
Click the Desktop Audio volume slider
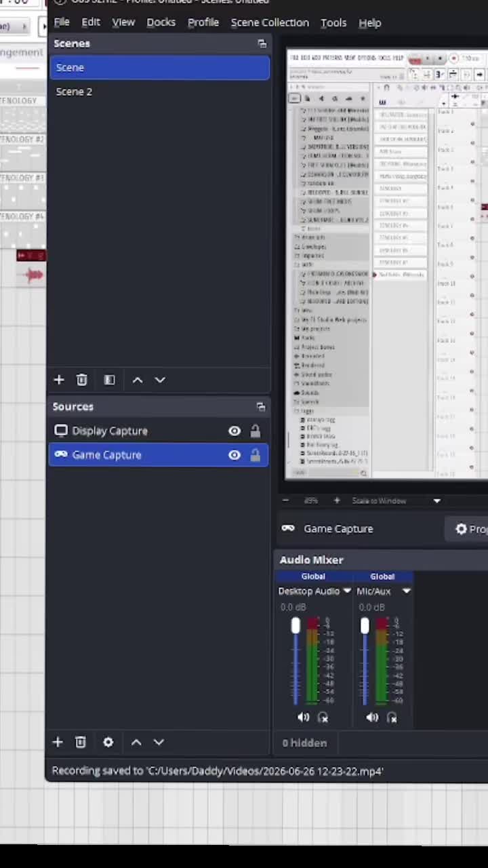[x=296, y=661]
